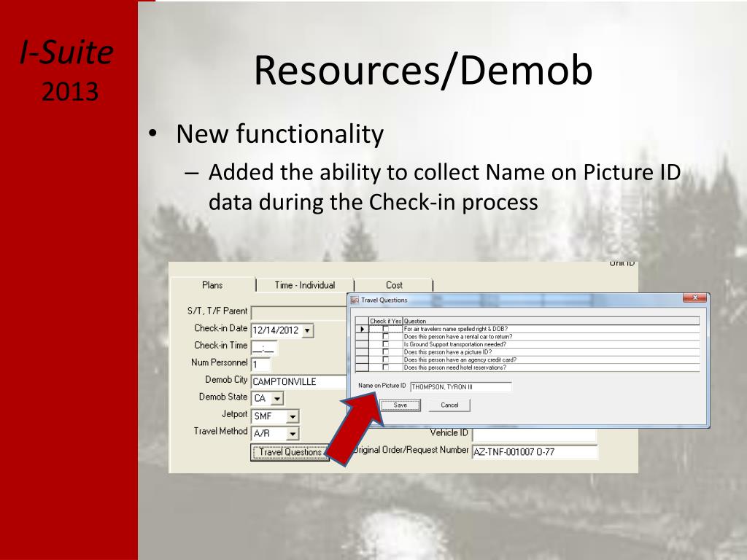Click the Travel Questions dialog title icon
Viewport: 747px width, 560px height.
click(355, 300)
